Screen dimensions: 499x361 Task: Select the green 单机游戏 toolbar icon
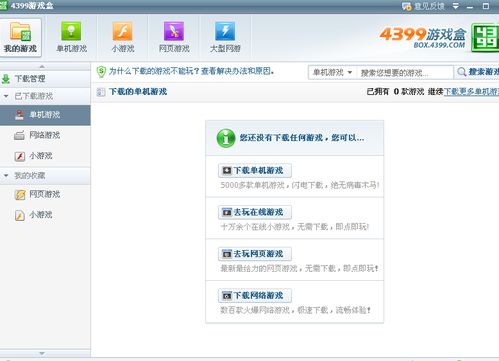tap(71, 31)
